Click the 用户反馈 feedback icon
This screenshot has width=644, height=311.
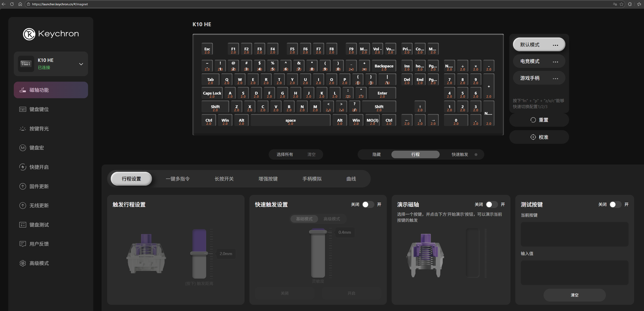23,244
